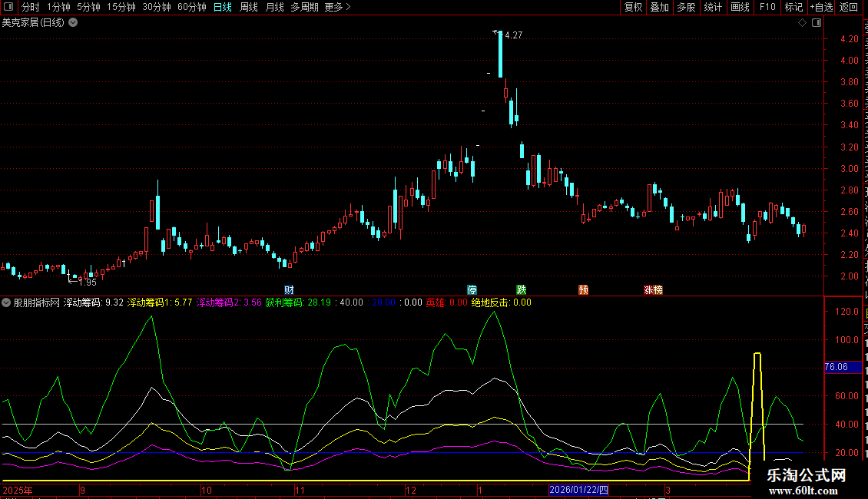Click the diamond icon above the price axis
This screenshot has width=868, height=499.
802,23
